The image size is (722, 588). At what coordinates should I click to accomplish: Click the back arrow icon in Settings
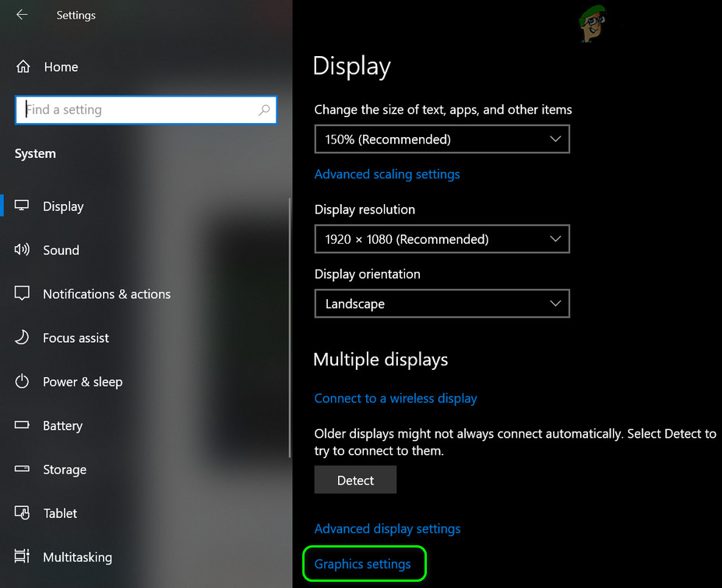point(22,15)
